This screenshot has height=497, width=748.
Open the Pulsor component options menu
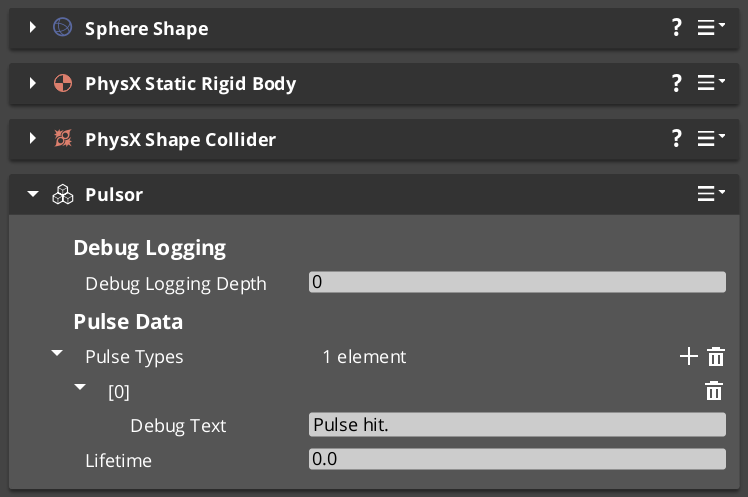pos(710,194)
